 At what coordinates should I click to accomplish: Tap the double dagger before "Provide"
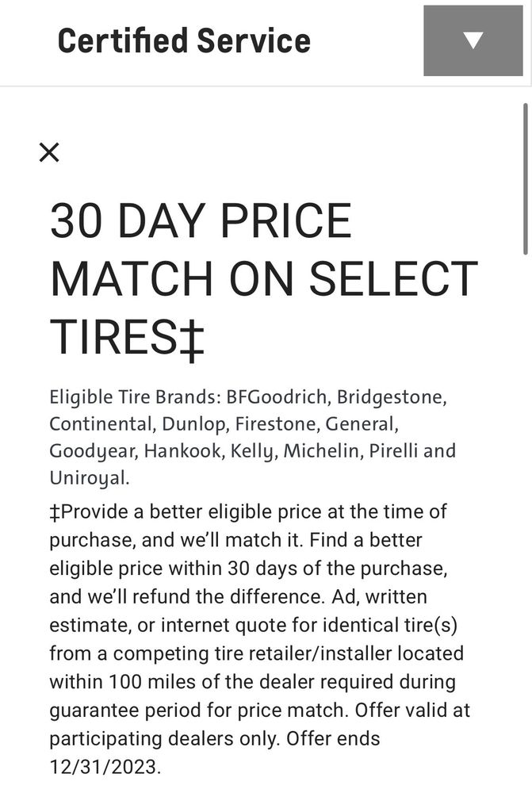pos(53,511)
